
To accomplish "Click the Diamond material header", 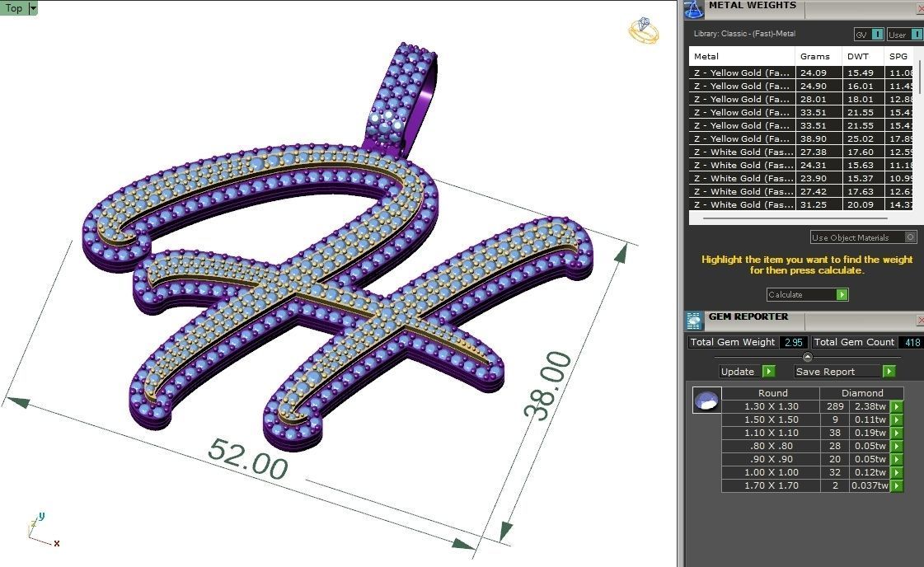I will [x=862, y=393].
